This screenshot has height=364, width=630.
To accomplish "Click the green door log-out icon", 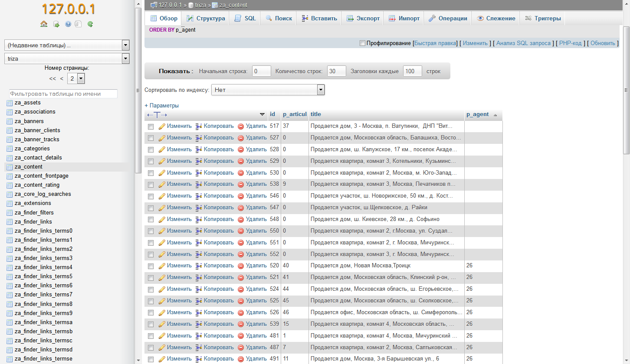I will tap(56, 24).
